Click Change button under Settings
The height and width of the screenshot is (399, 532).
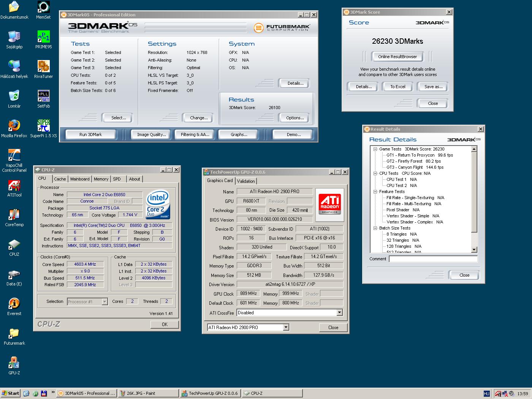(x=199, y=118)
